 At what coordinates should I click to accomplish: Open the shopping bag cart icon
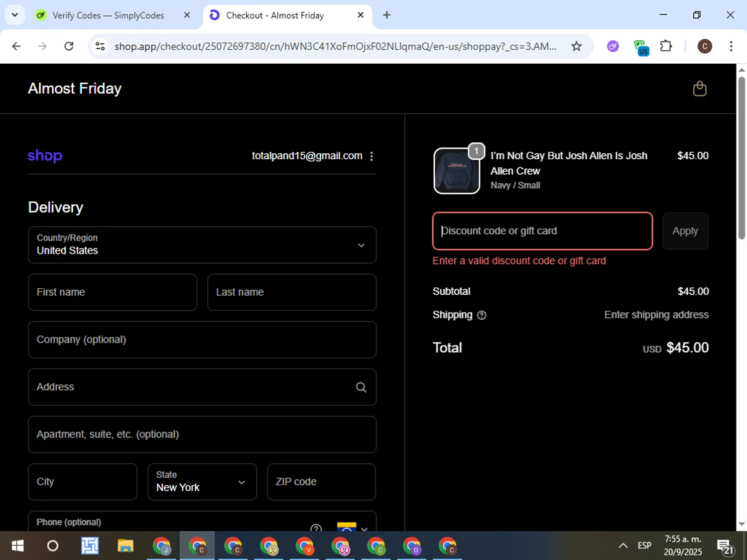700,89
